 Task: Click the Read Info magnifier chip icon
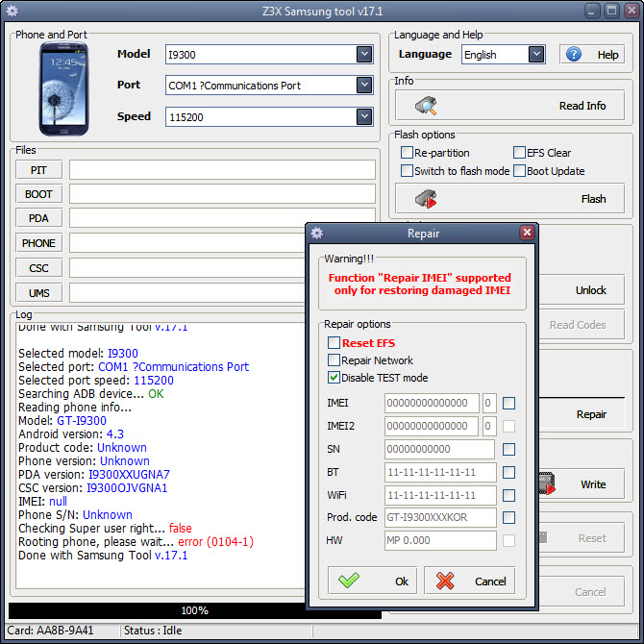click(426, 106)
